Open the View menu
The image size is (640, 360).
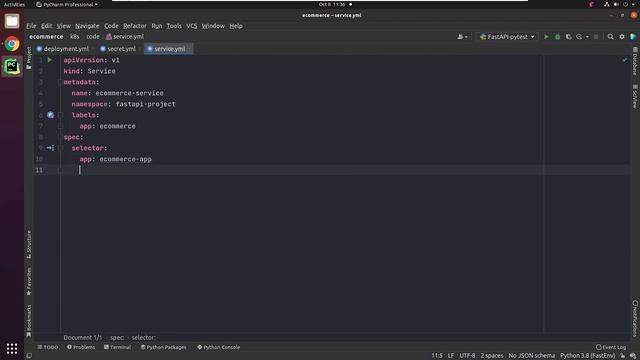[64, 26]
